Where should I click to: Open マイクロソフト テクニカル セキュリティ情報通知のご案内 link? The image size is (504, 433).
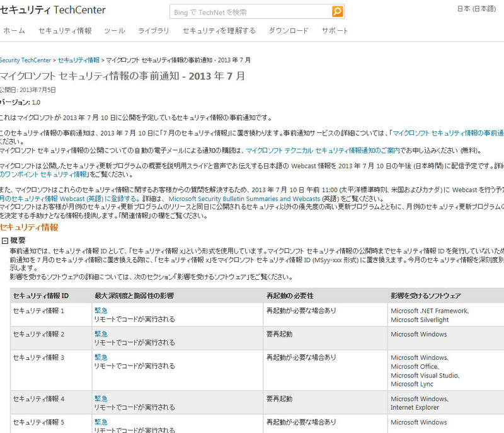point(323,150)
